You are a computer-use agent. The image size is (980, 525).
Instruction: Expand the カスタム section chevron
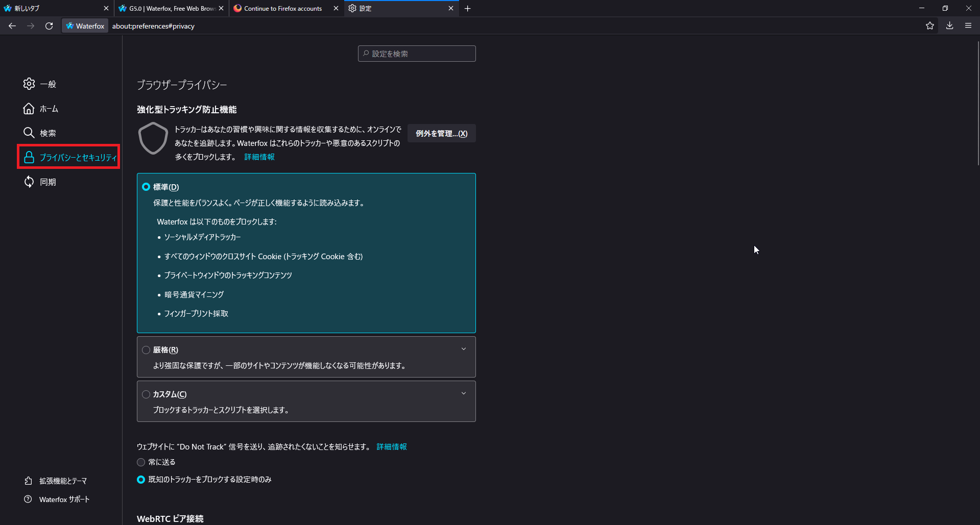tap(464, 393)
